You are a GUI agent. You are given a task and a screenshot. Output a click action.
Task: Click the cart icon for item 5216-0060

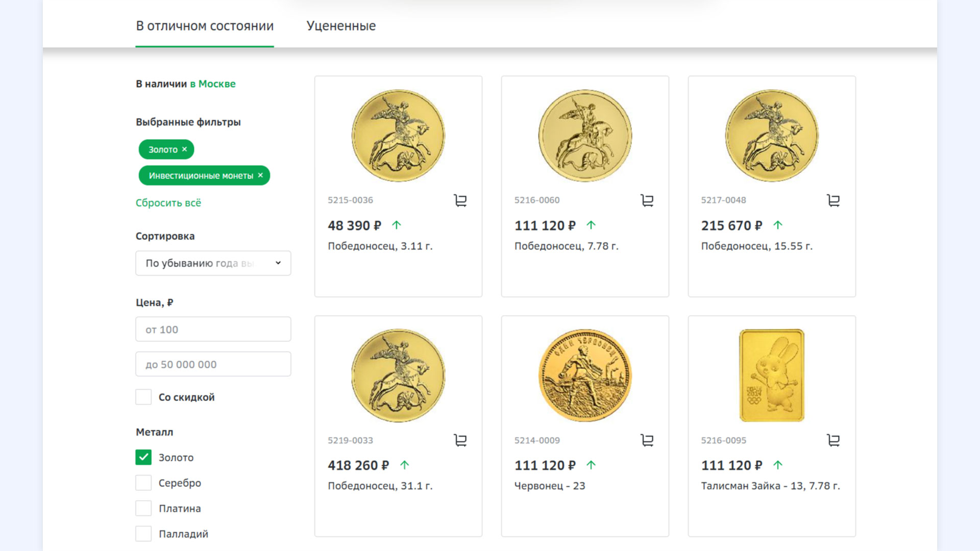pyautogui.click(x=647, y=201)
